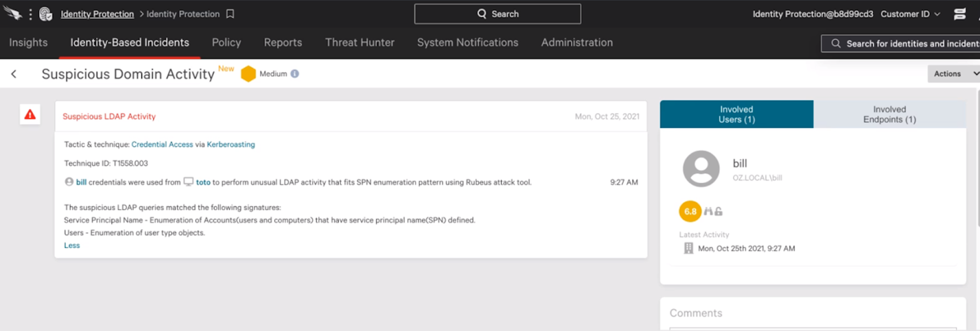
Task: Click the building icon under Latest Activity
Action: pos(688,248)
